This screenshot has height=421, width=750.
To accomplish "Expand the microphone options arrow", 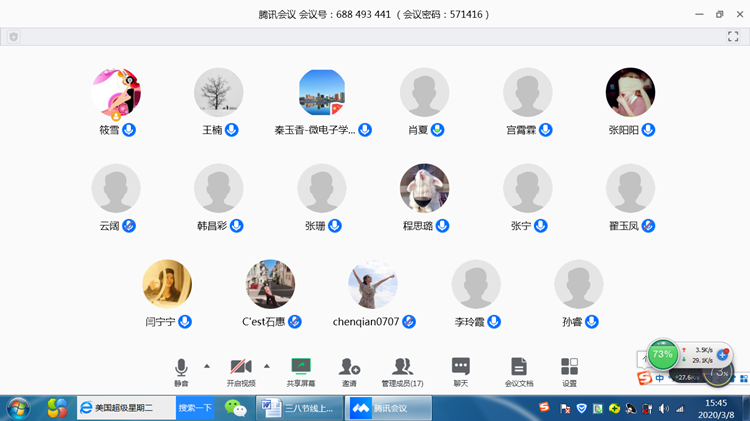I will tap(207, 366).
